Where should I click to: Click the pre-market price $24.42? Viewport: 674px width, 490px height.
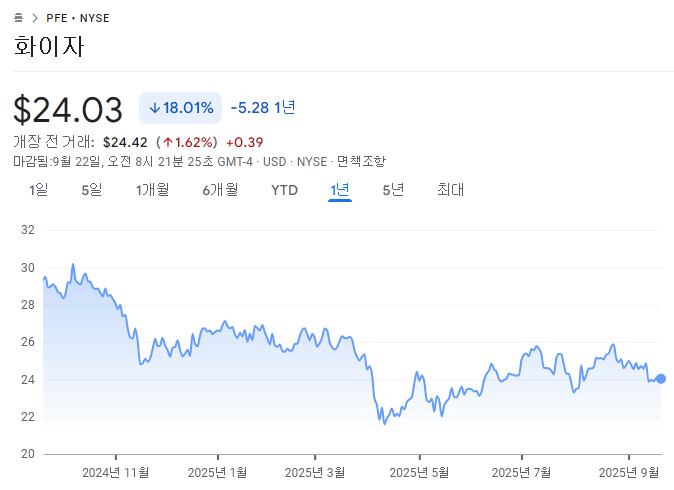point(125,142)
